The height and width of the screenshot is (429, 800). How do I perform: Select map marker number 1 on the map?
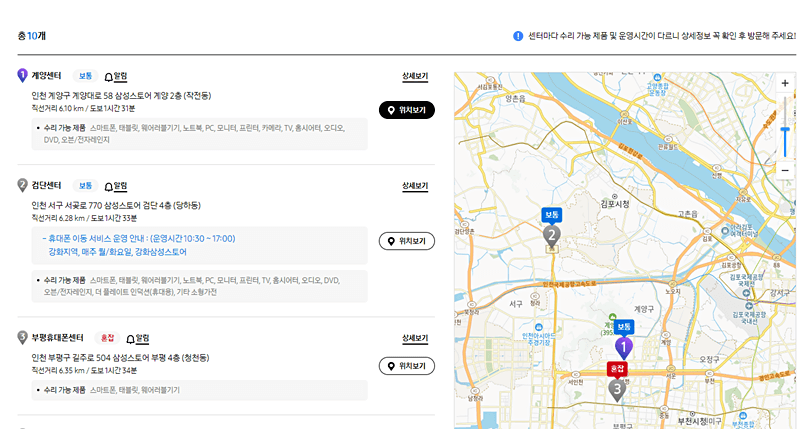point(623,348)
